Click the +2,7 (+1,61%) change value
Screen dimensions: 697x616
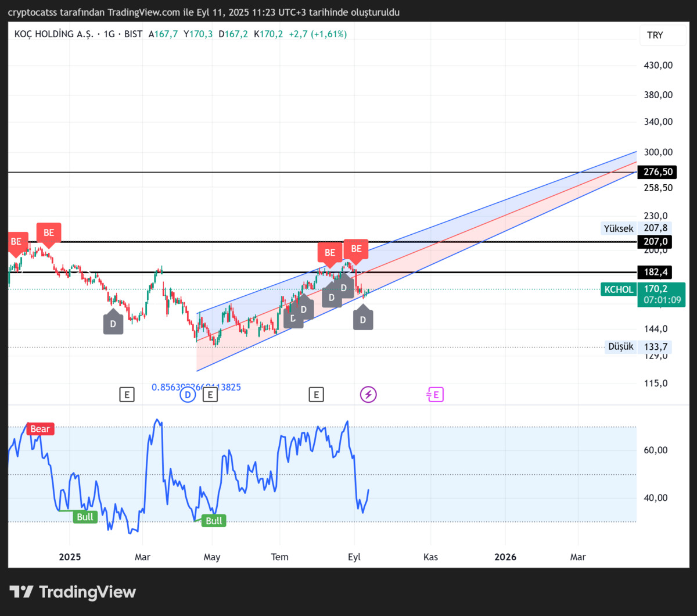pos(317,34)
